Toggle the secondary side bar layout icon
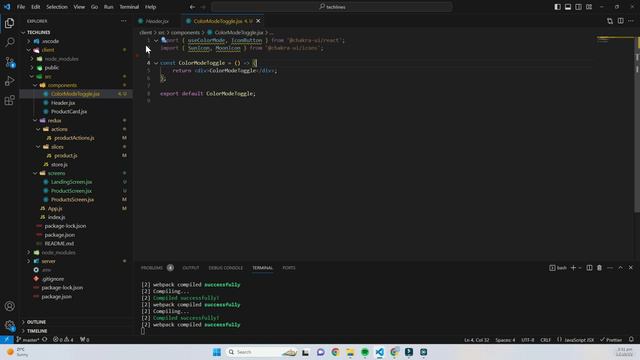Screen dimensions: 640x360 (x=578, y=7)
